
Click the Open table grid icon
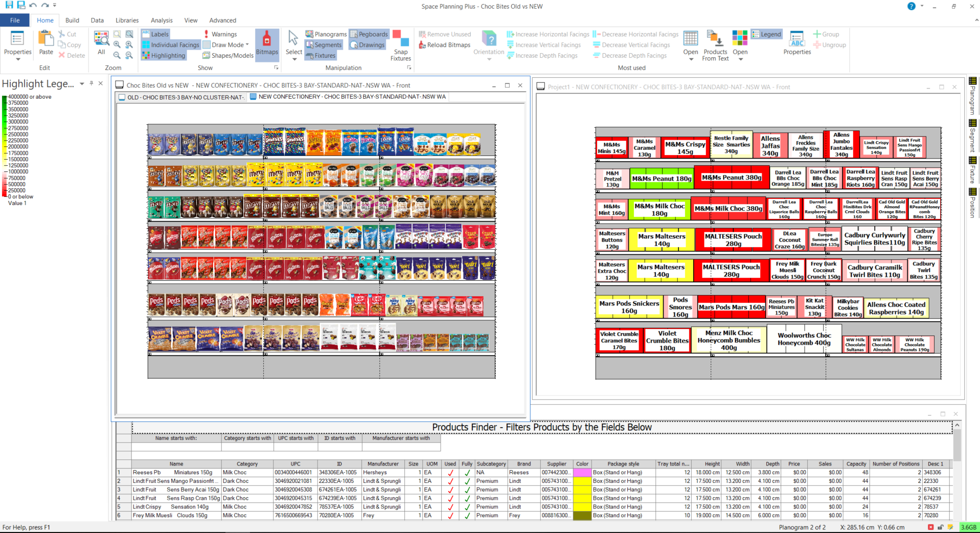pos(691,38)
